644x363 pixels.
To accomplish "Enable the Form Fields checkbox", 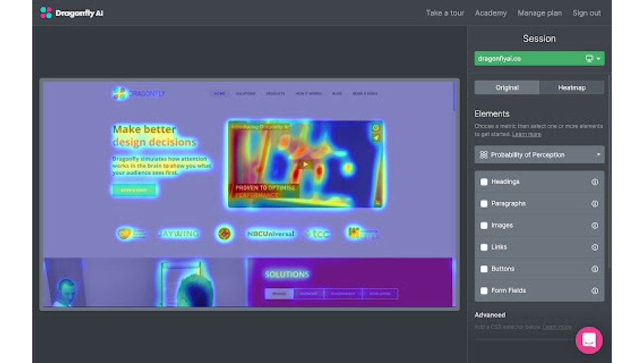I will coord(484,291).
